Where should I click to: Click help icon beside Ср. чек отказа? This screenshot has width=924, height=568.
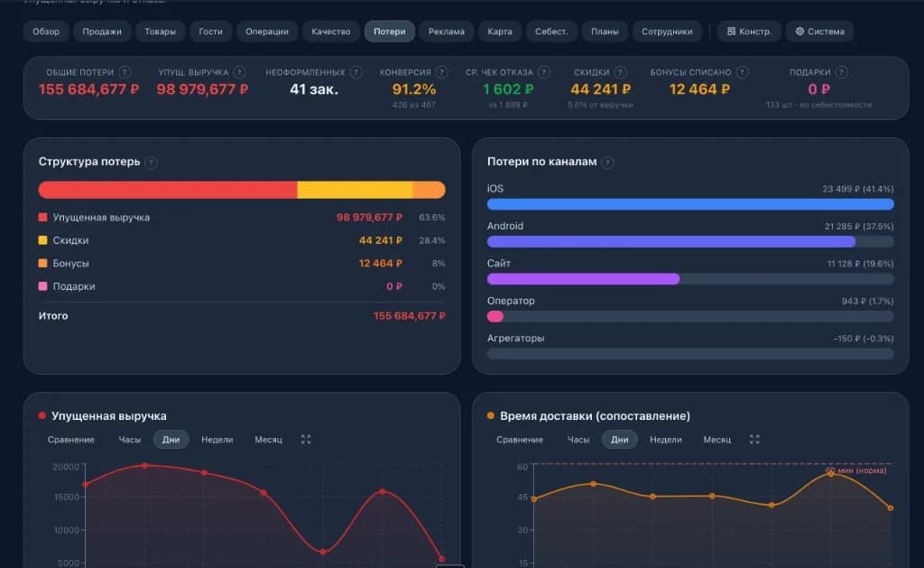pyautogui.click(x=544, y=72)
